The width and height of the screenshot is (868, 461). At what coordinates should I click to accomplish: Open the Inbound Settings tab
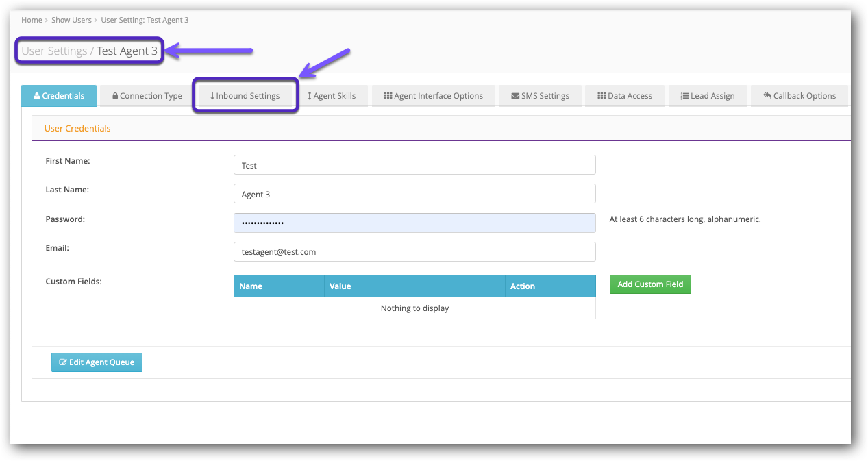coord(245,96)
